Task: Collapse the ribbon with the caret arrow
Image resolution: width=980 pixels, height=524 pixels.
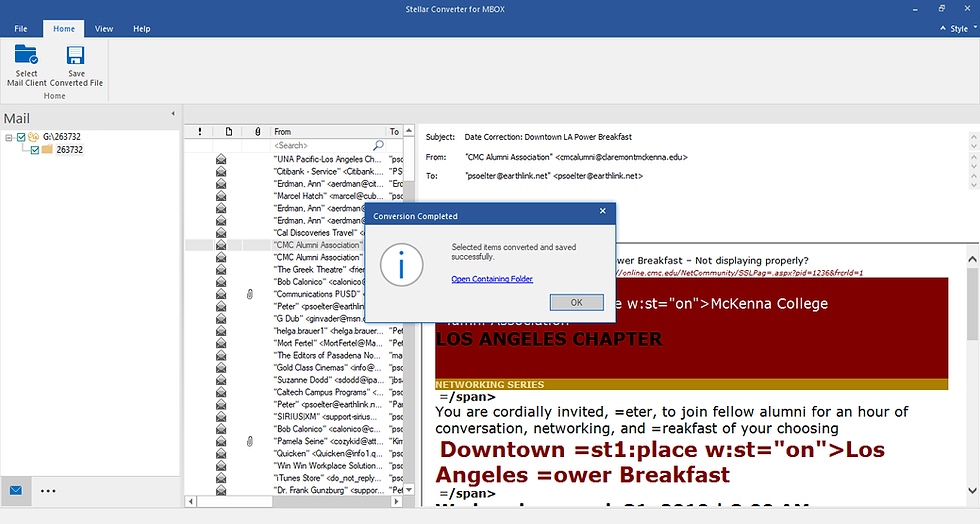Action: point(942,29)
